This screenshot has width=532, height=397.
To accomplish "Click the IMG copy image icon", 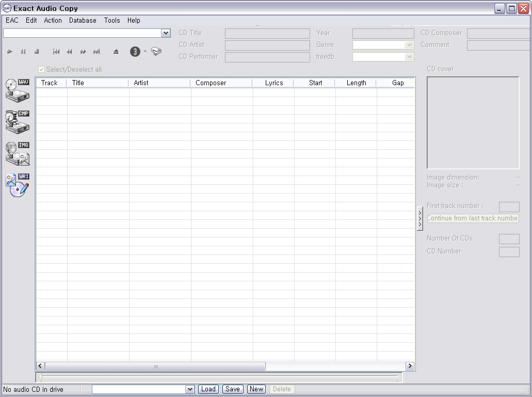I will click(18, 153).
